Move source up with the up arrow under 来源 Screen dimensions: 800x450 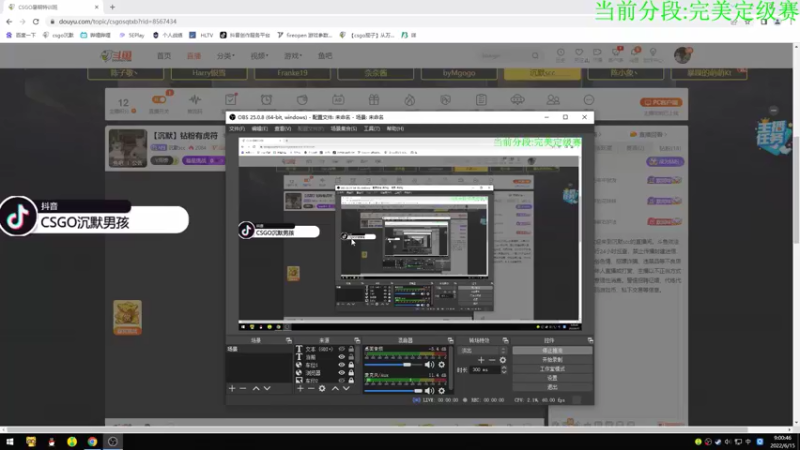(335, 389)
